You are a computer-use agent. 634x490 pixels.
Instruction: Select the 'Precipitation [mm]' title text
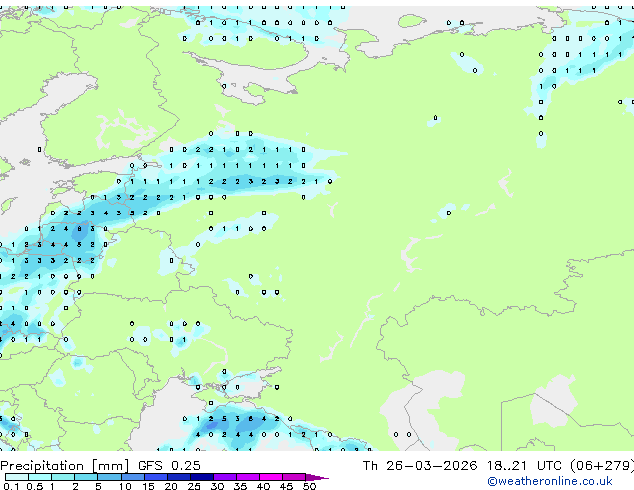(64, 466)
